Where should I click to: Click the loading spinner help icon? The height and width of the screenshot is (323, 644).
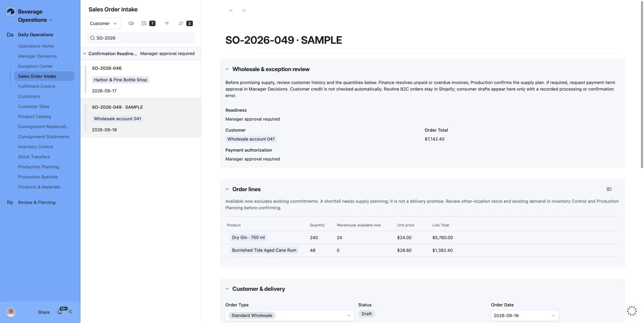[632, 311]
